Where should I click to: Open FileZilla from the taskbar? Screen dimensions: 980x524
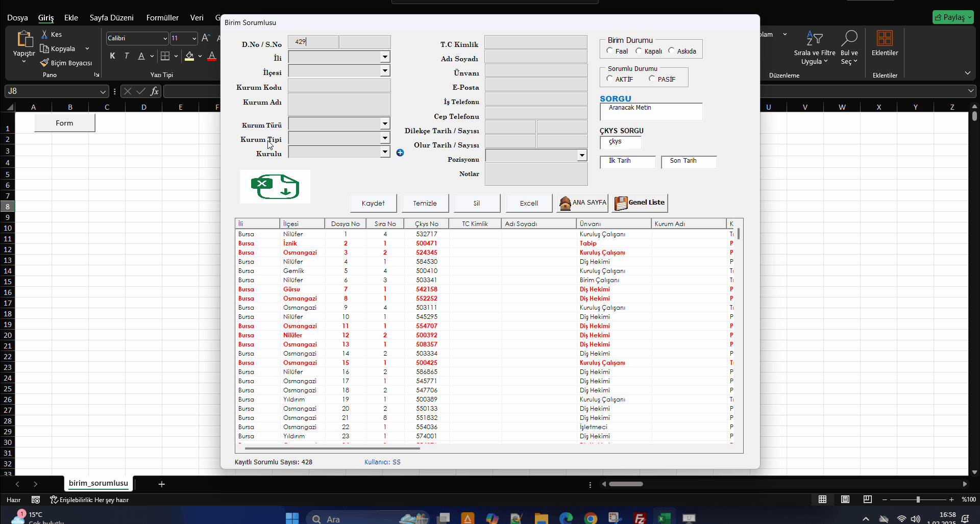(640, 518)
